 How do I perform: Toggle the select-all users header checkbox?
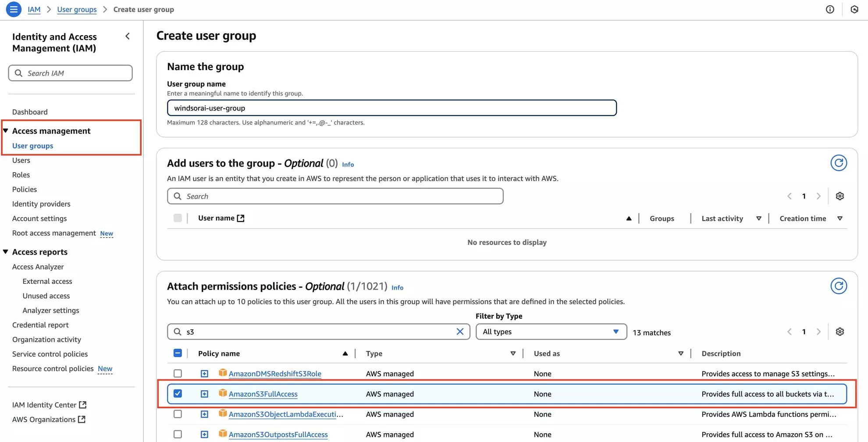[x=178, y=218]
